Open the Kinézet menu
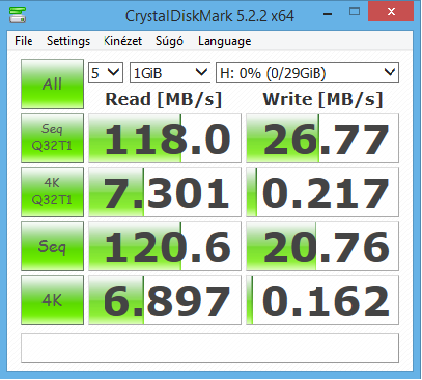Screen dimensions: 422x380 (123, 41)
